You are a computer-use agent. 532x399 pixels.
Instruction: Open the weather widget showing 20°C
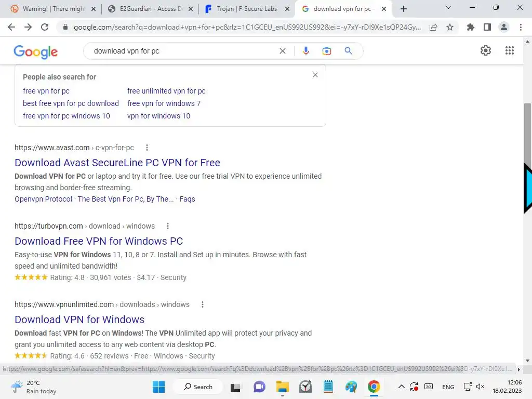33,387
